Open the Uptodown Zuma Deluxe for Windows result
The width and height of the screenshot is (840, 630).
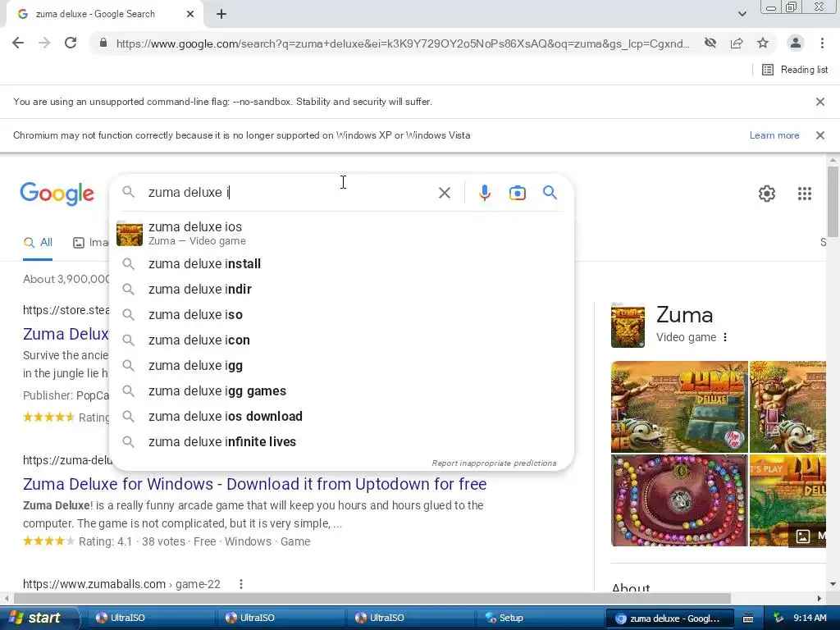coord(254,484)
